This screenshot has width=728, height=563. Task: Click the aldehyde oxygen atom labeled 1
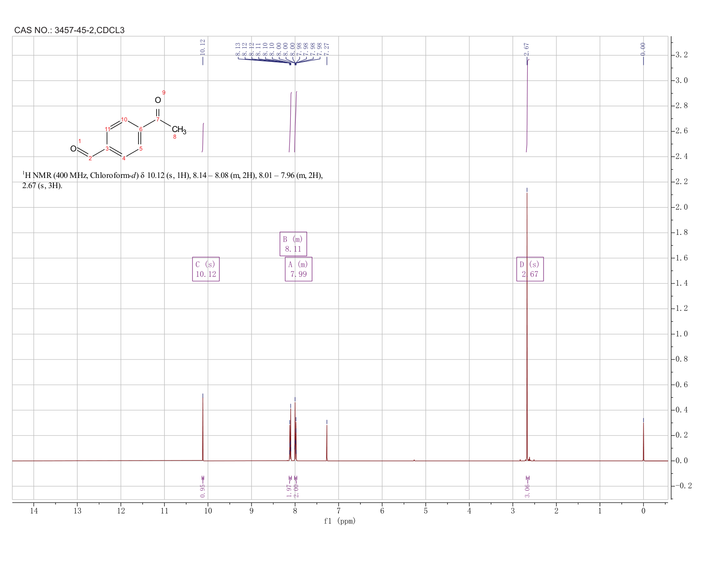[x=73, y=149]
